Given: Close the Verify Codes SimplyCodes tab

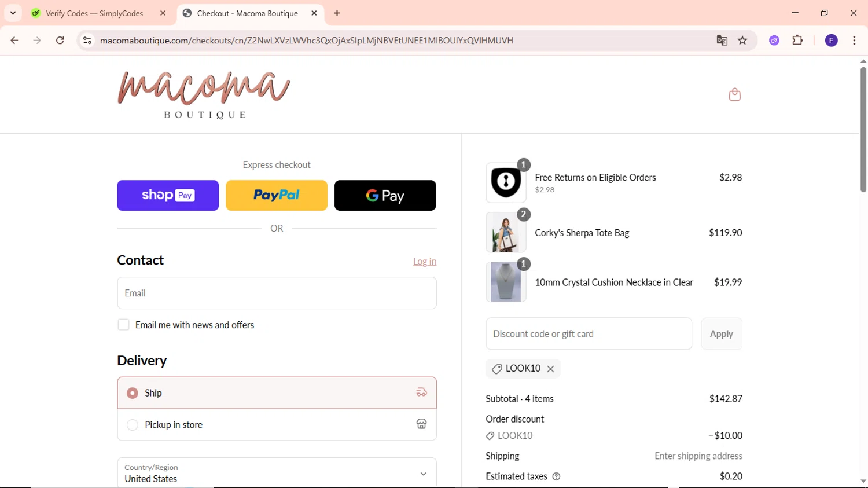Looking at the screenshot, I should (x=163, y=13).
